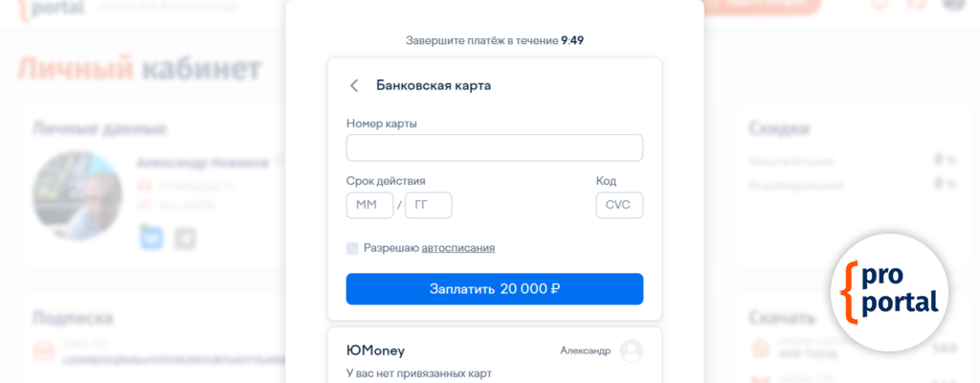The height and width of the screenshot is (383, 980).
Task: Open the автосписания link
Action: [x=458, y=248]
